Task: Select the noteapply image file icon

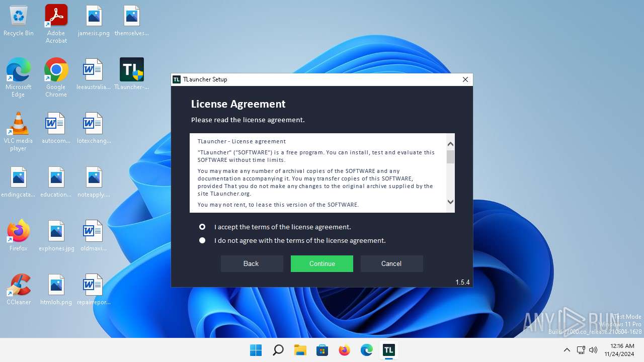Action: (94, 182)
